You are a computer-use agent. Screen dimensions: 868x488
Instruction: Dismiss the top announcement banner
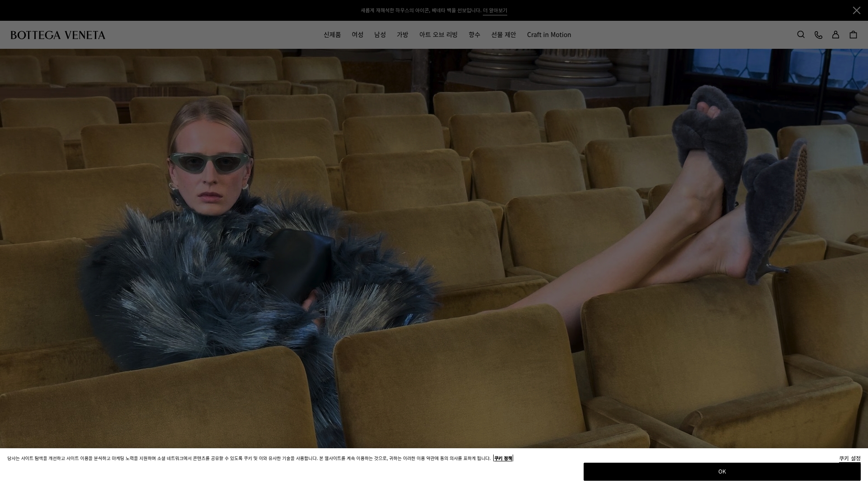856,10
